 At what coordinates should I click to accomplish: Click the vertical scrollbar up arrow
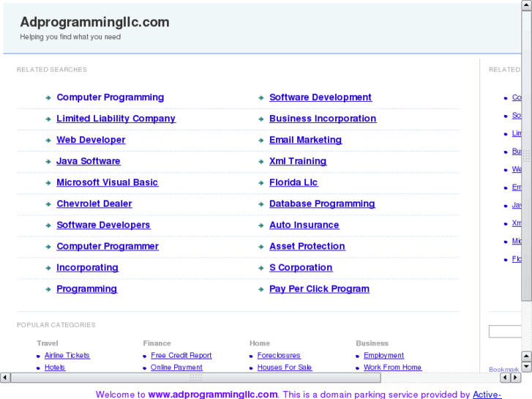(526, 5)
